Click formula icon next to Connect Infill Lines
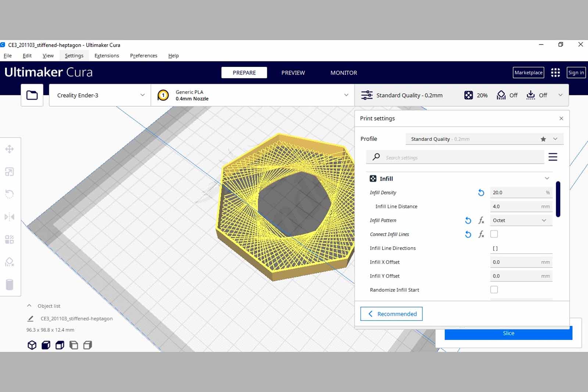Screen dimensions: 588x392 coord(481,234)
